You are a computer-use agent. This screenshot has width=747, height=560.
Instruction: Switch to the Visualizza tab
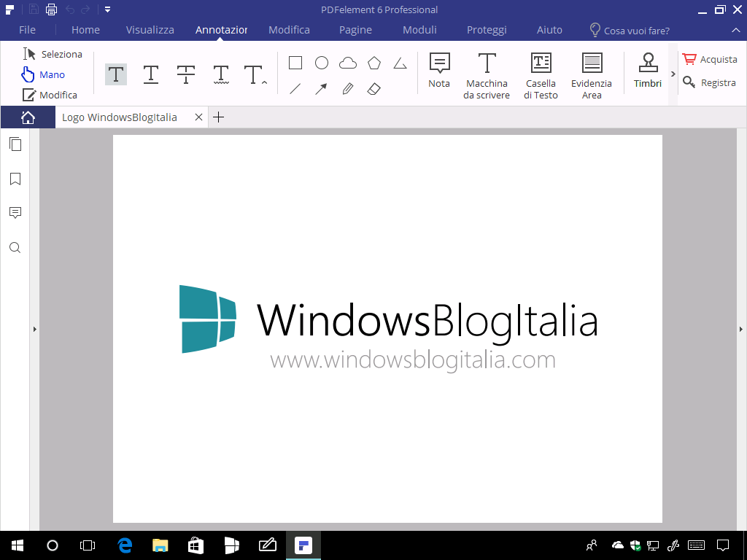pyautogui.click(x=150, y=29)
